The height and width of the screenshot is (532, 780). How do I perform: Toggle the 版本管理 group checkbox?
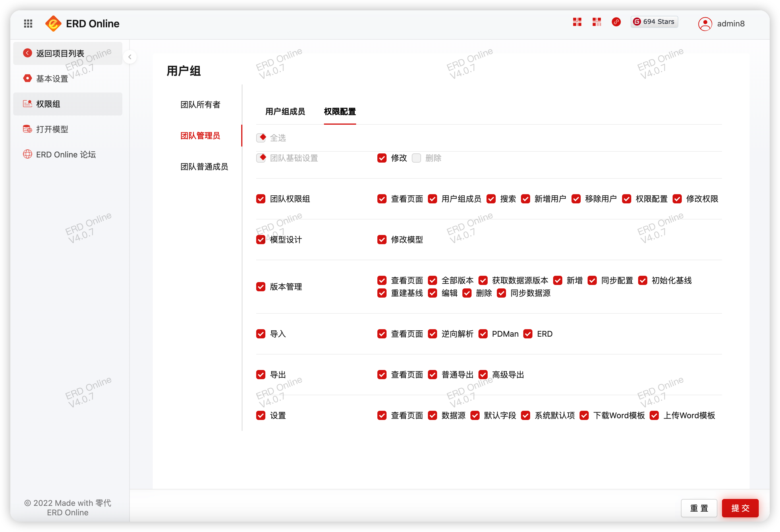pos(261,287)
